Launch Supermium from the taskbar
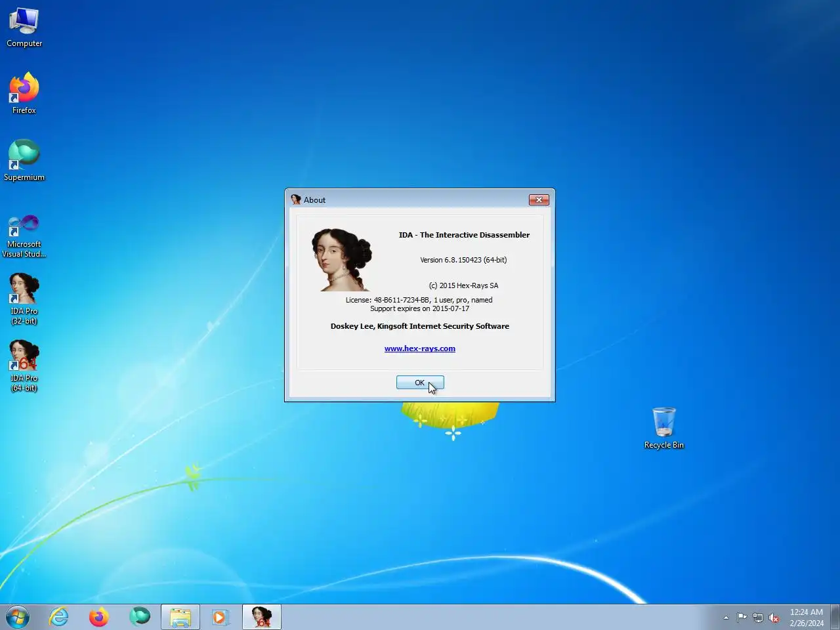 (x=139, y=617)
